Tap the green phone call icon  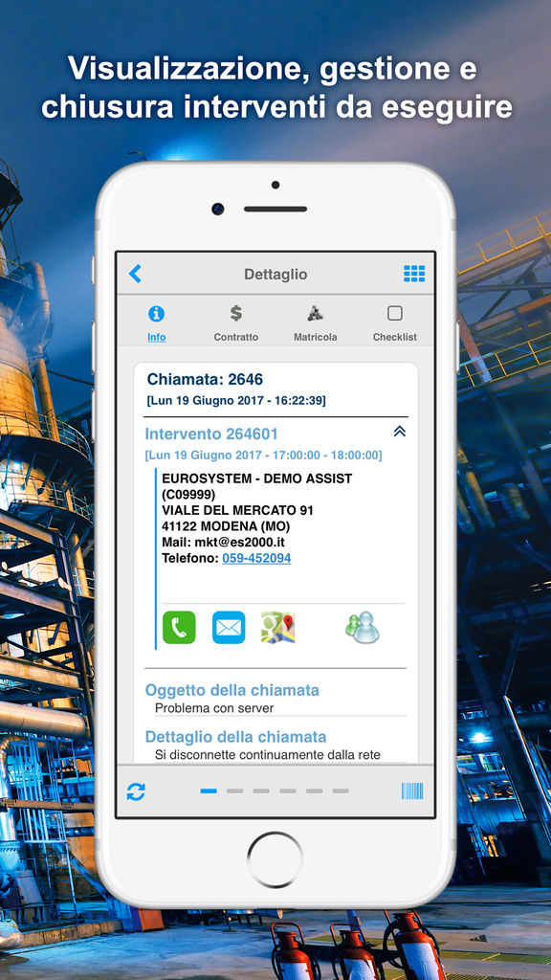tap(179, 627)
